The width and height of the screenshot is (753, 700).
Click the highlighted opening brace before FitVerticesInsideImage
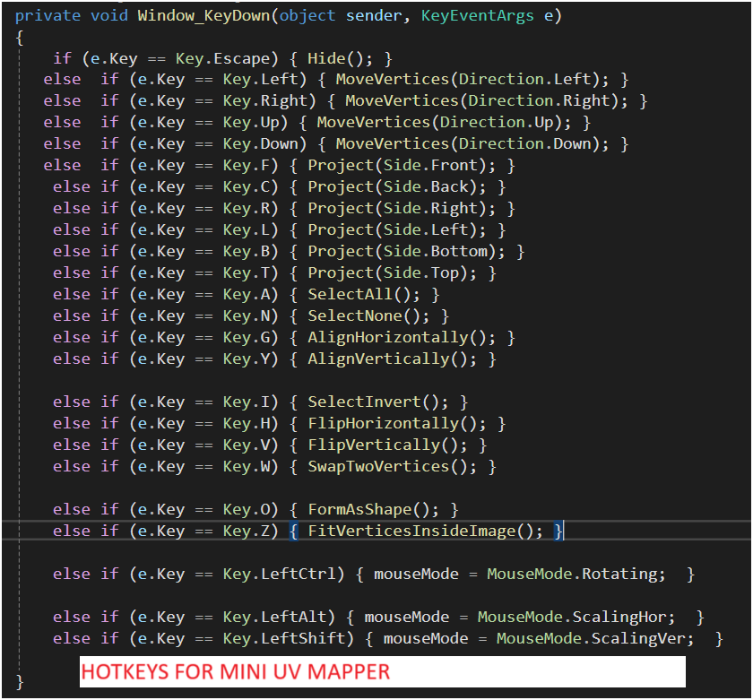click(x=293, y=531)
